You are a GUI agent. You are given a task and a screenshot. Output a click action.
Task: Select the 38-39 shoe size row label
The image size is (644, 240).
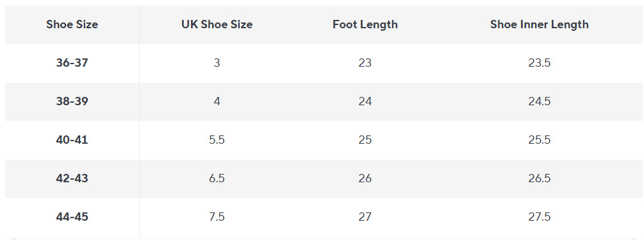coord(72,101)
